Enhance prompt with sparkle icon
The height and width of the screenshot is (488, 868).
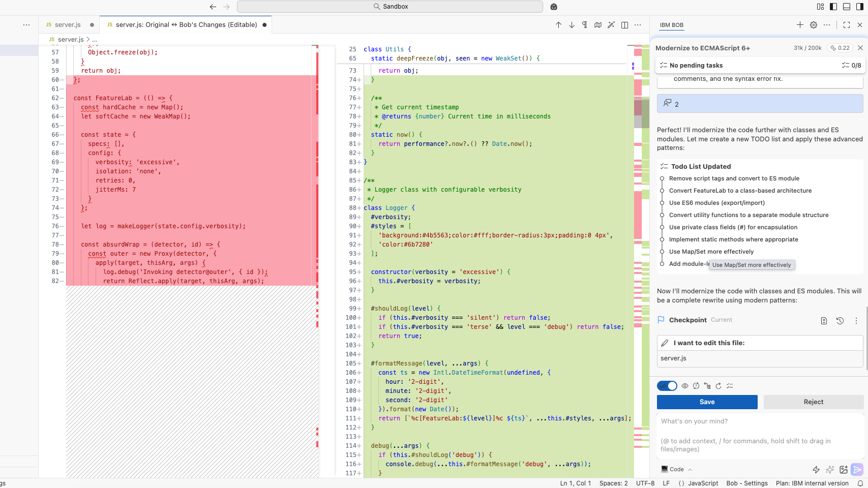click(830, 470)
